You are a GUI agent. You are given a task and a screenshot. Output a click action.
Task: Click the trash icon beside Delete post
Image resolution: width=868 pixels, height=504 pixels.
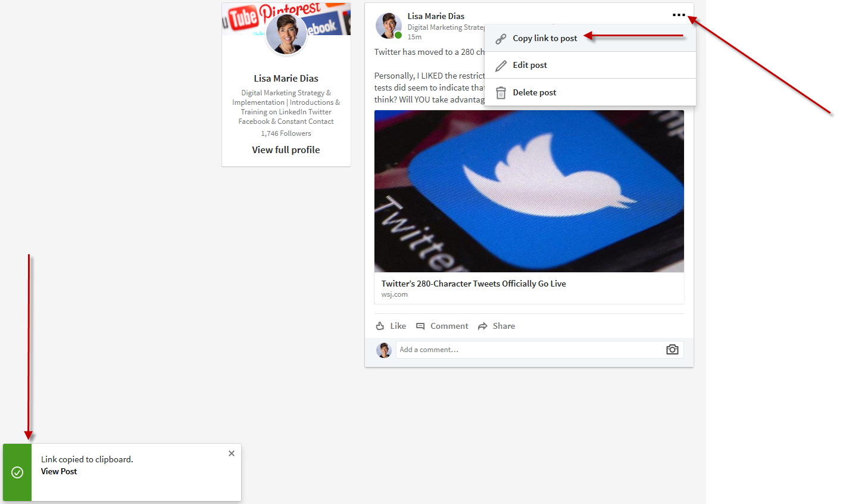click(501, 92)
